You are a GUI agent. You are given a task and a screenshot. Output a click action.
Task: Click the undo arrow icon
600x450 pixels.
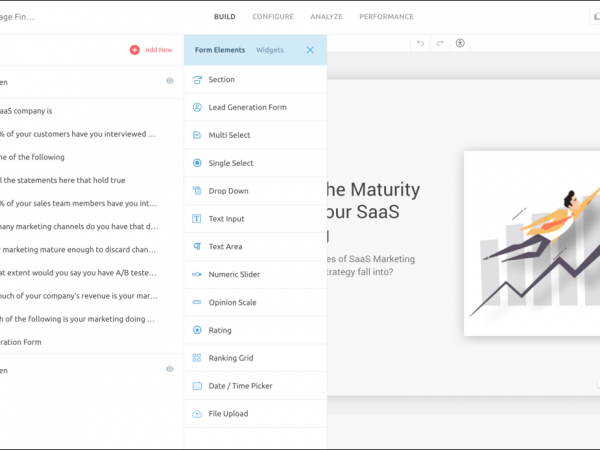421,44
